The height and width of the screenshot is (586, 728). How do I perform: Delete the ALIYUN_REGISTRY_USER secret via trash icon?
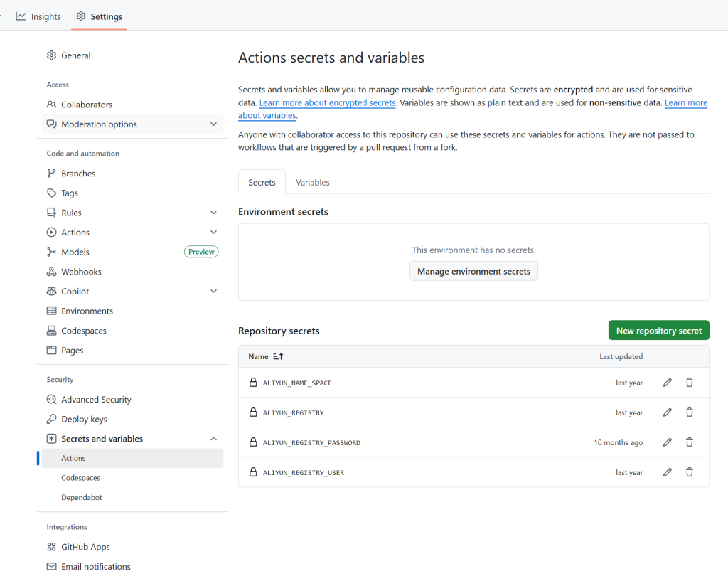(x=689, y=472)
